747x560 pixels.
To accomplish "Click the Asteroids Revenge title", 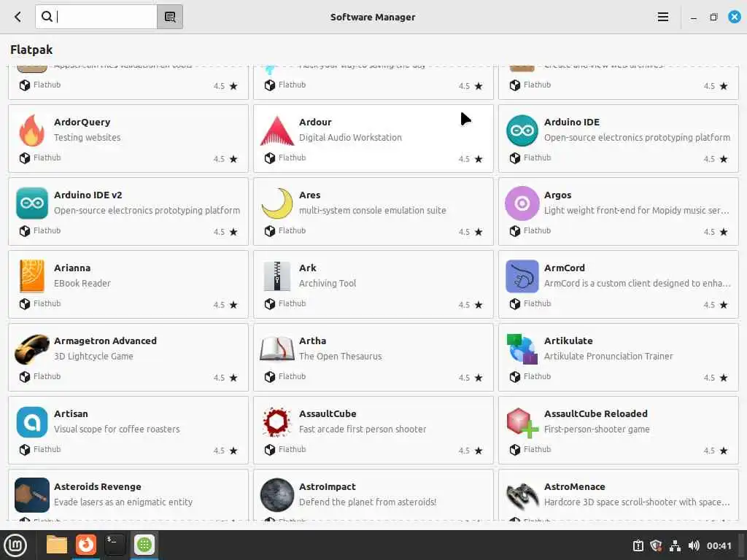I will pyautogui.click(x=97, y=486).
